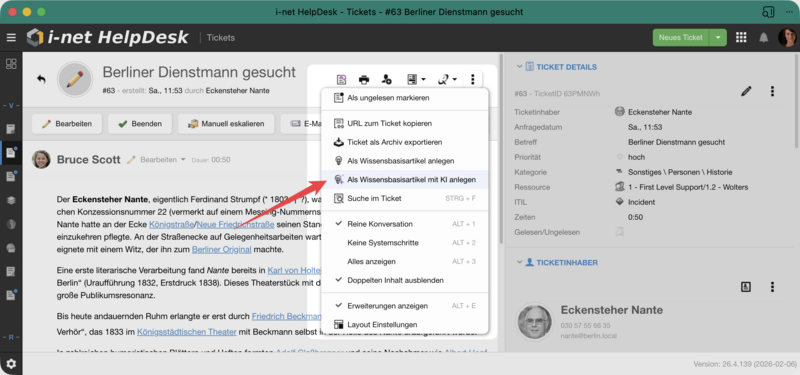This screenshot has width=800, height=375.
Task: Click Eckensteher Nante's profile photo
Action: (535, 322)
